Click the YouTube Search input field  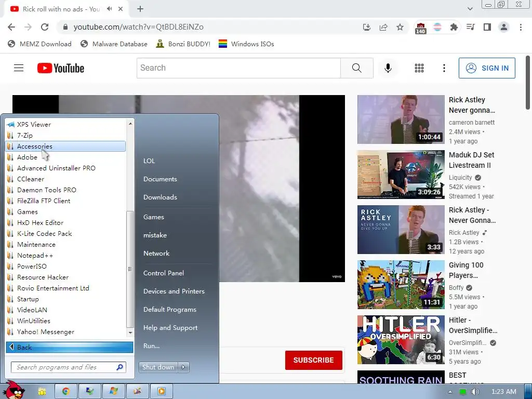pyautogui.click(x=238, y=68)
